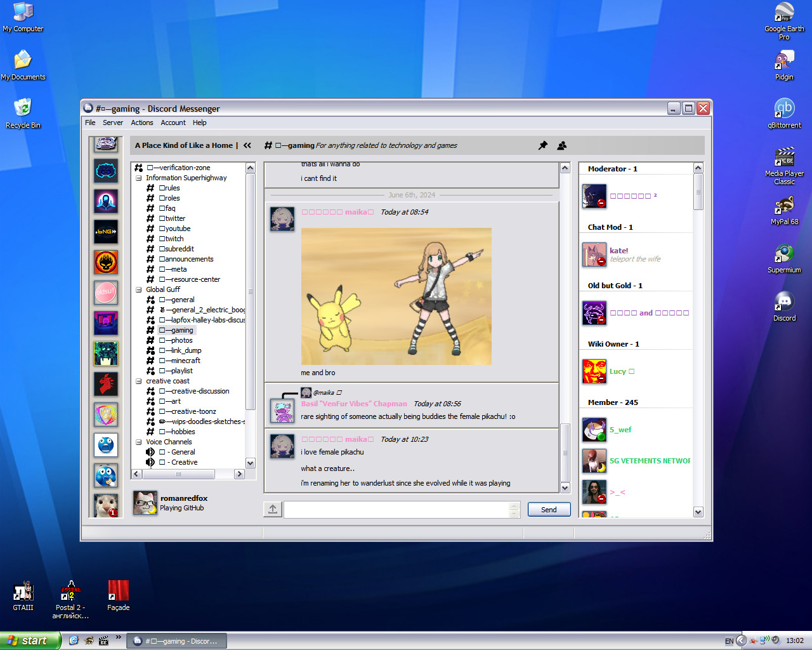The height and width of the screenshot is (650, 812).
Task: Open the qBittorrent desktop icon
Action: [784, 109]
